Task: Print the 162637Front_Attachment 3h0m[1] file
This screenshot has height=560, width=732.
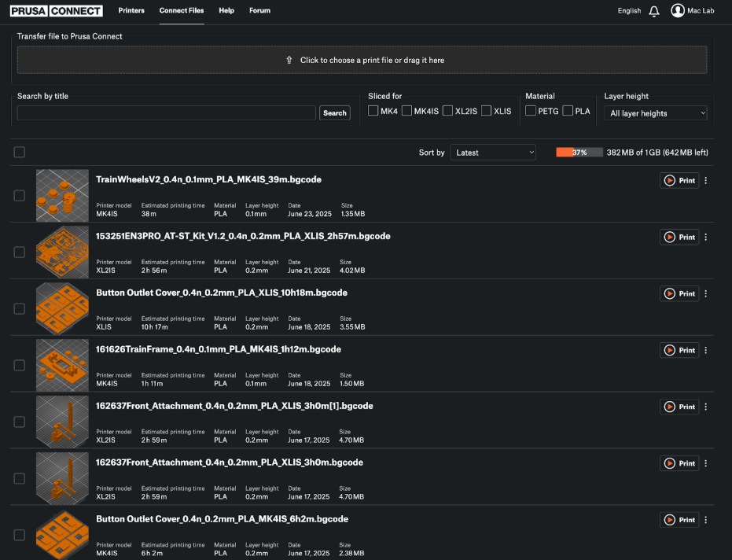Action: (679, 407)
